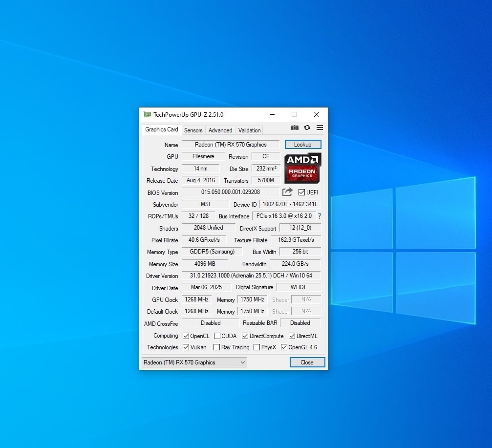492x448 pixels.
Task: Take a screenshot with the camera icon
Action: tap(294, 128)
